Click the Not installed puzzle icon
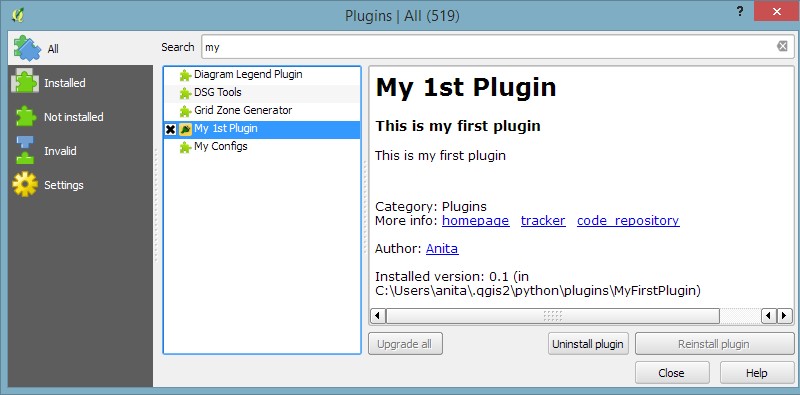The height and width of the screenshot is (395, 800). [26, 116]
